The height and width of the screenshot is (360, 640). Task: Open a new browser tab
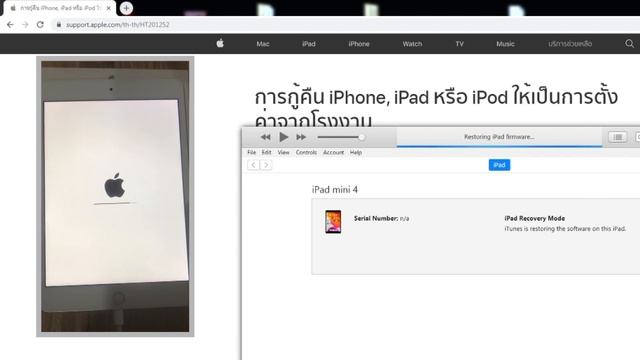pos(126,8)
